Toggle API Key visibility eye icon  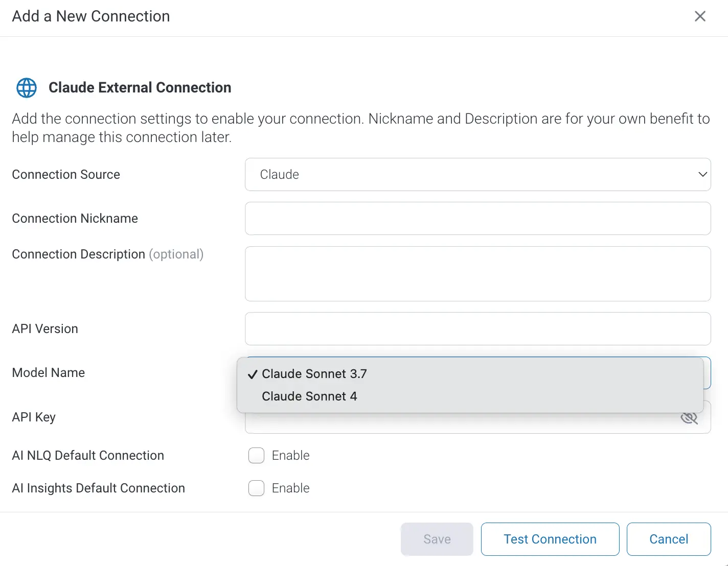689,418
